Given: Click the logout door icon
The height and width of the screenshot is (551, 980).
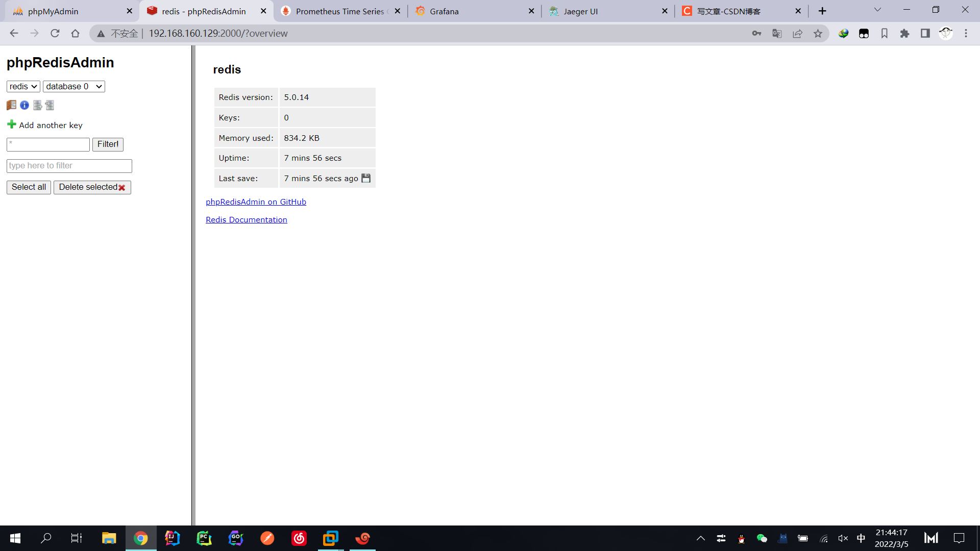Looking at the screenshot, I should (11, 105).
